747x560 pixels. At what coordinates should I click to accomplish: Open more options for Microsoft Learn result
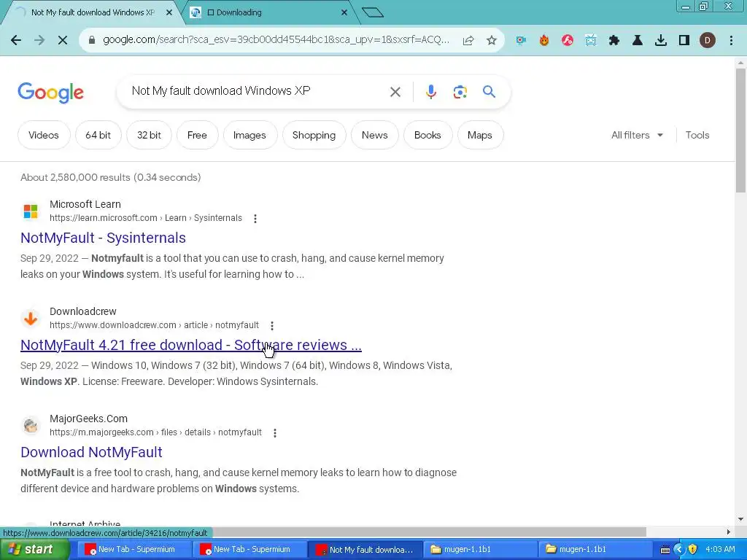pos(255,219)
